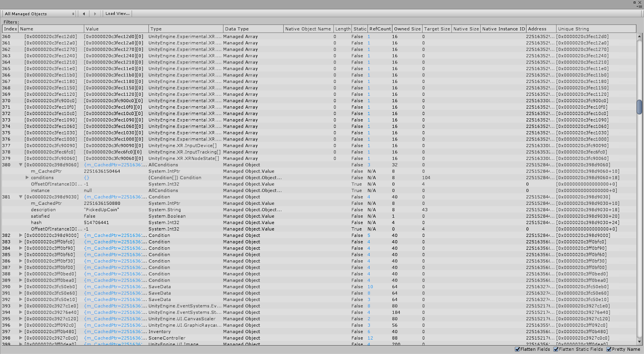Click the Owned Size column header
Screen dimensions: 644x354
tap(407, 29)
